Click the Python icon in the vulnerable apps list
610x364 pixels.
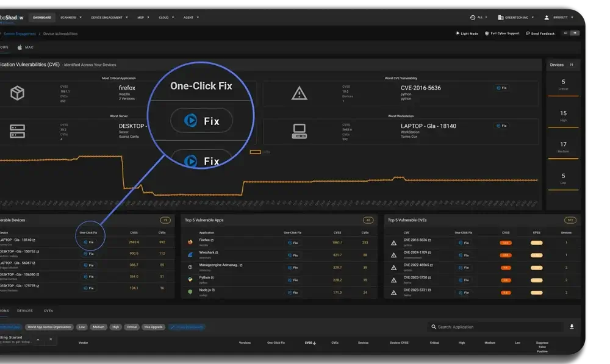click(x=190, y=279)
